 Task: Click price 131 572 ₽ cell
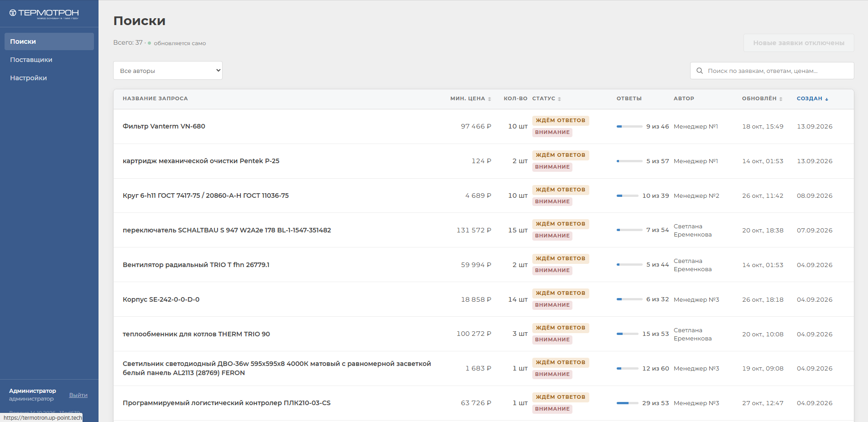tap(474, 230)
